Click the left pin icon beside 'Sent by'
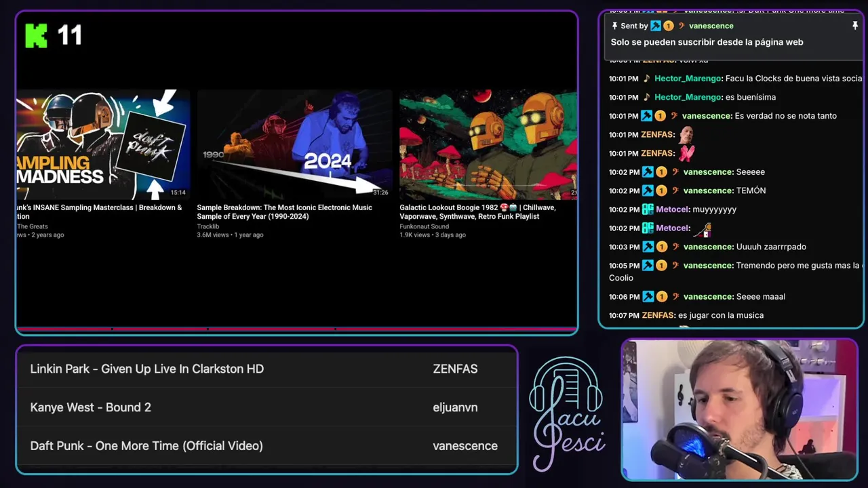This screenshot has height=488, width=868. [614, 26]
